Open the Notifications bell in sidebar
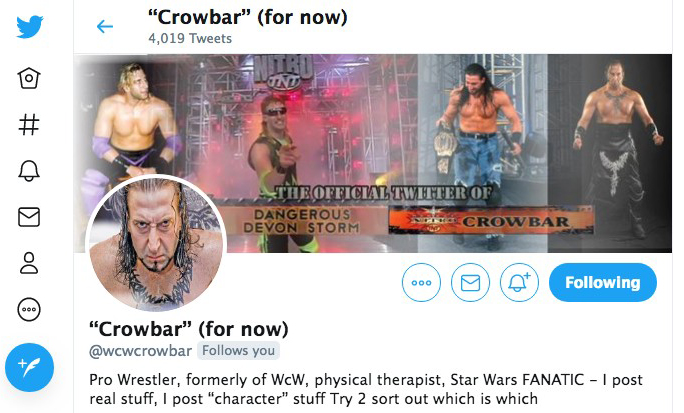The height and width of the screenshot is (413, 684). point(29,171)
